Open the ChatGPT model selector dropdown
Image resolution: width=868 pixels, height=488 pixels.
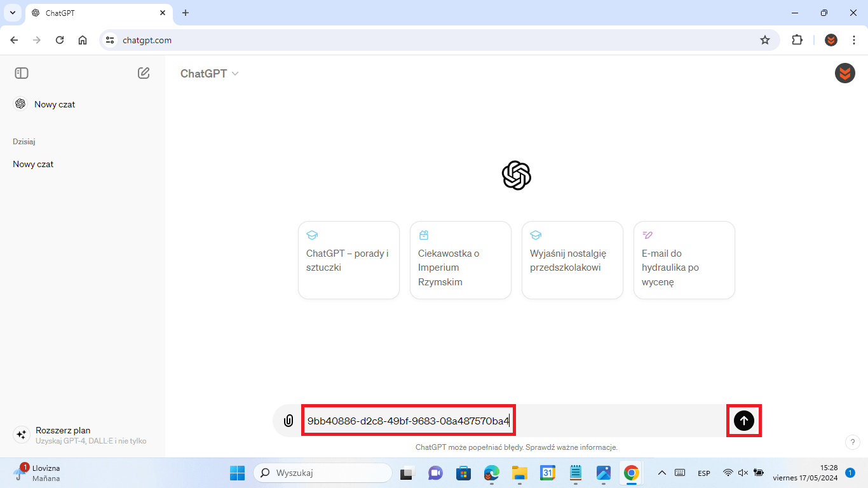pyautogui.click(x=210, y=74)
